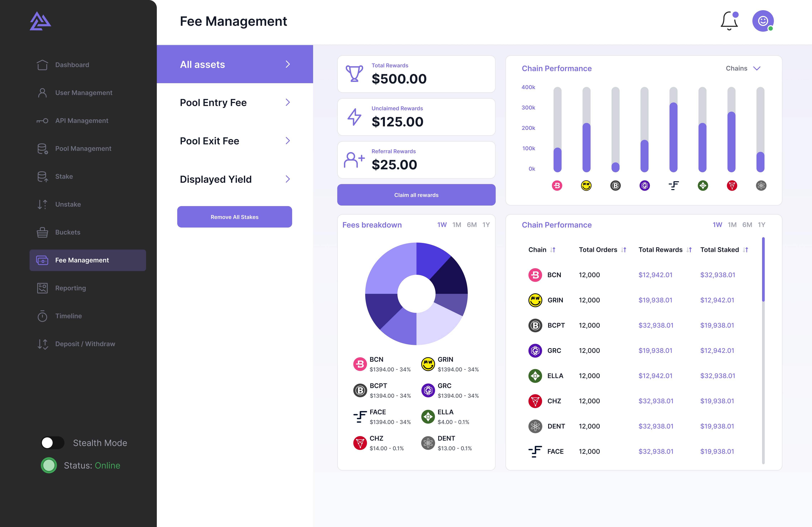Click the triangle app logo in the sidebar
Viewport: 812px width, 527px height.
coord(40,21)
